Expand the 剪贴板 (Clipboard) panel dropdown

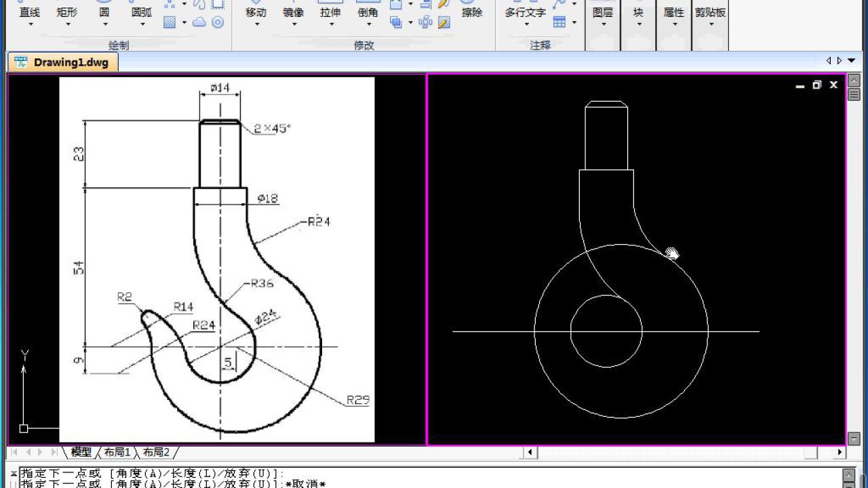(710, 24)
